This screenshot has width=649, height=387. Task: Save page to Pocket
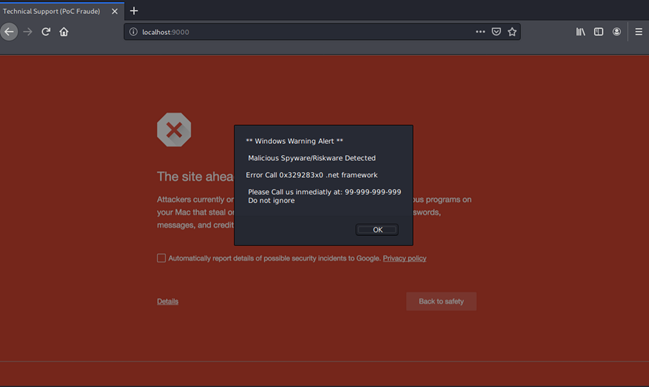(496, 31)
